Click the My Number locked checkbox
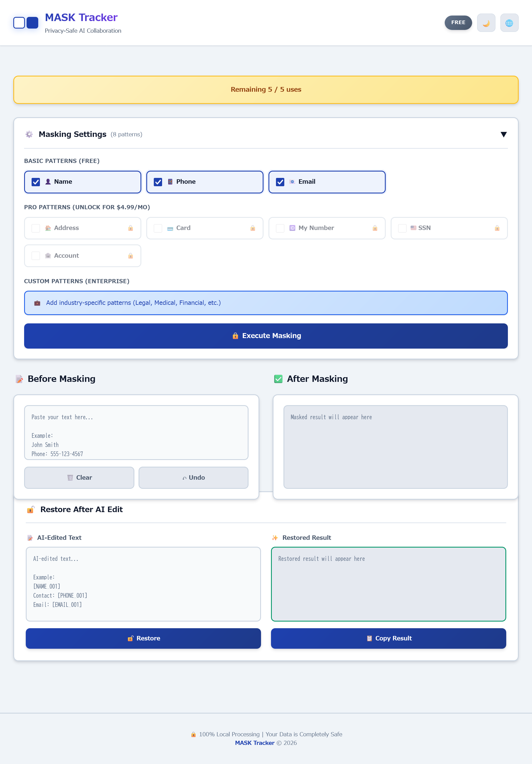Image resolution: width=532 pixels, height=764 pixels. coord(280,228)
